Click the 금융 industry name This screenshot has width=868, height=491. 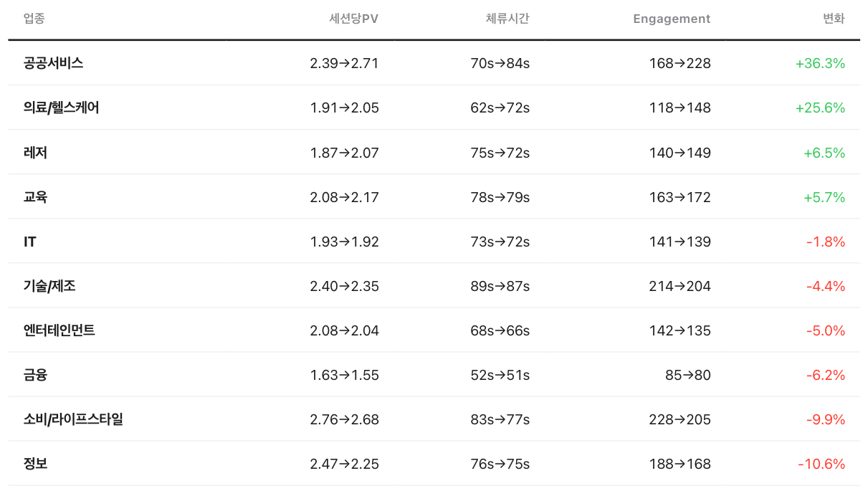36,375
